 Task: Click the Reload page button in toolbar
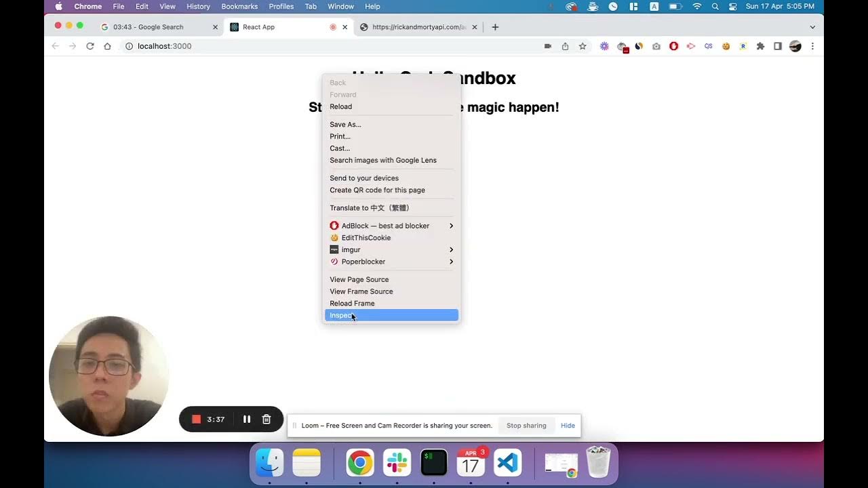pos(90,46)
